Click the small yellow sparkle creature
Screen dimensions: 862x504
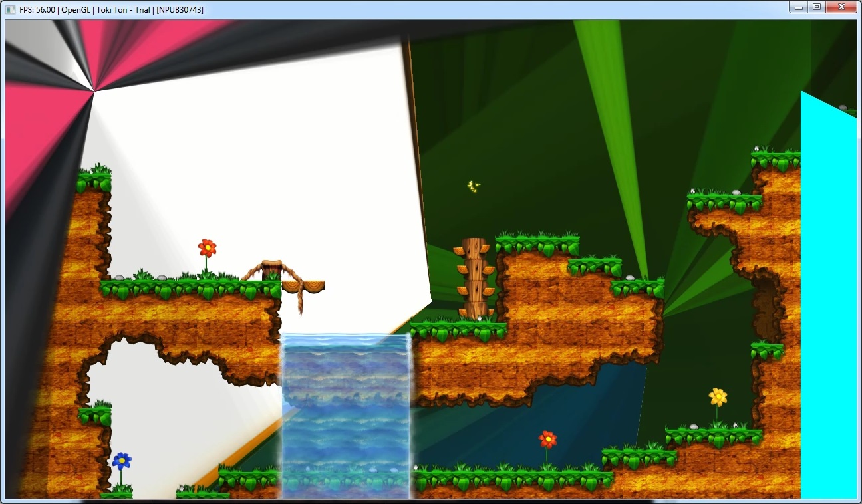click(x=474, y=186)
